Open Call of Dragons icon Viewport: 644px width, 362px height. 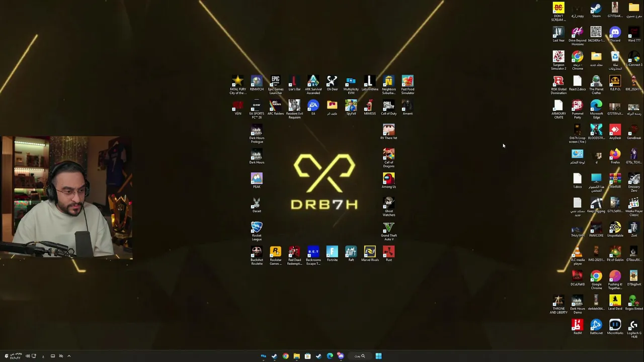[388, 158]
